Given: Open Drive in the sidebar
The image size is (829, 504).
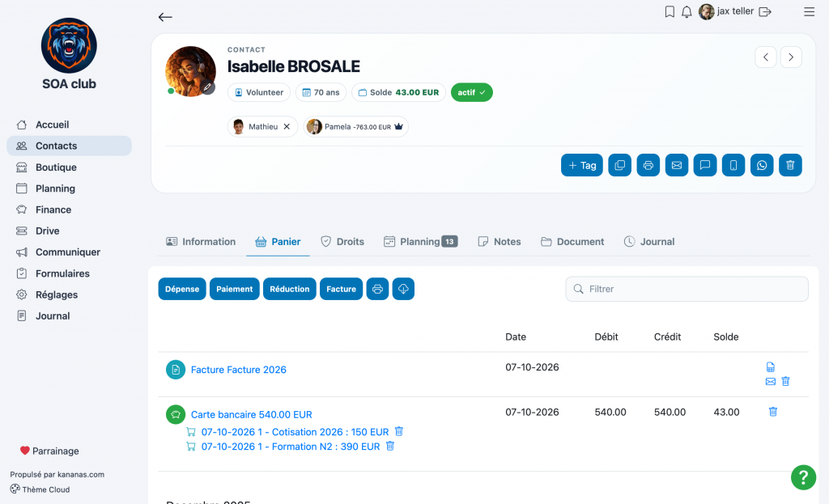Looking at the screenshot, I should (x=70, y=231).
